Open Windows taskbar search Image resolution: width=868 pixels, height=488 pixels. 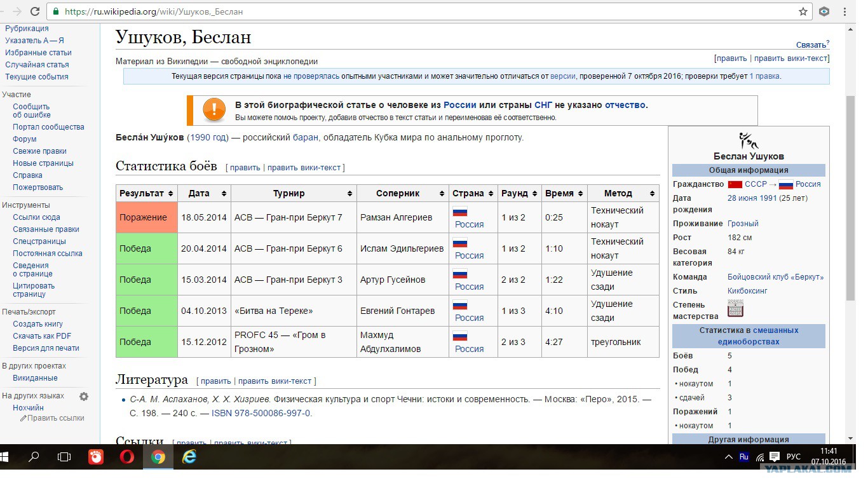click(34, 456)
